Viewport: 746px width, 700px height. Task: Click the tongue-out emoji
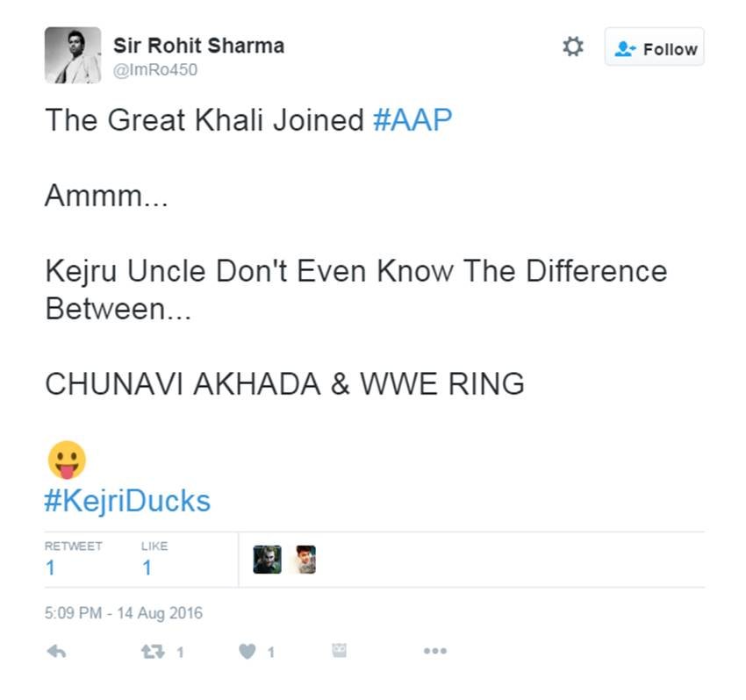(66, 460)
